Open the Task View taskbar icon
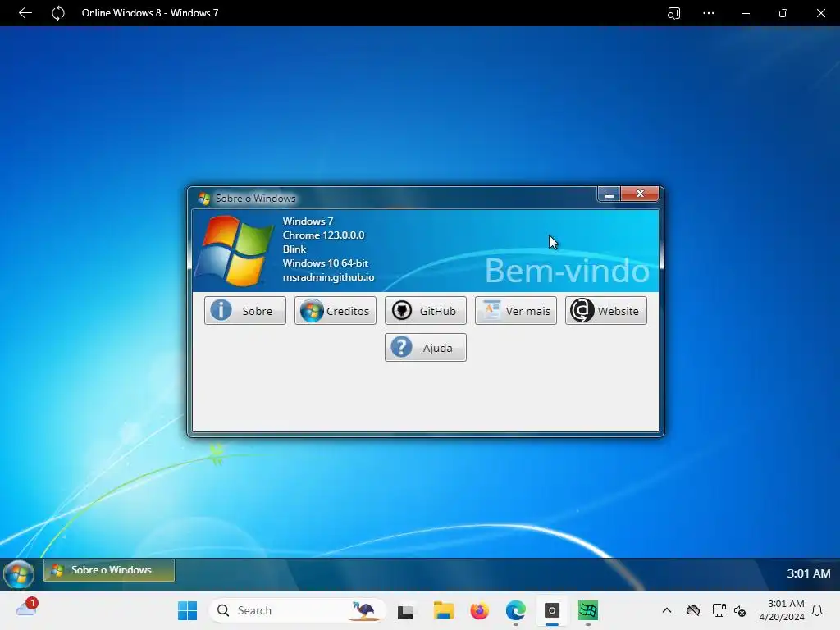Screen dimensions: 840x630 click(x=405, y=610)
